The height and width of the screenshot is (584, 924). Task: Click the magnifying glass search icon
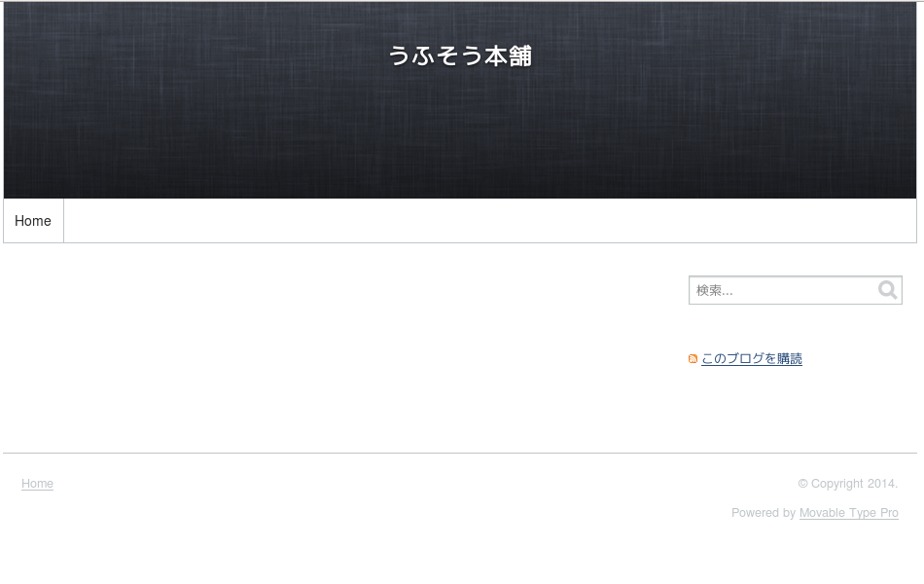coord(887,290)
